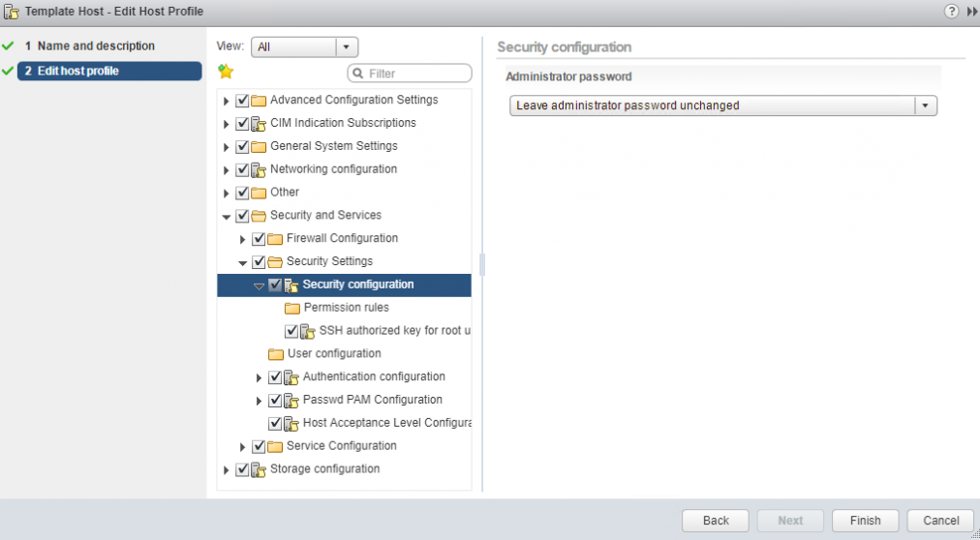Expand the General System Settings node
Screen dimensions: 980x540
click(x=227, y=147)
